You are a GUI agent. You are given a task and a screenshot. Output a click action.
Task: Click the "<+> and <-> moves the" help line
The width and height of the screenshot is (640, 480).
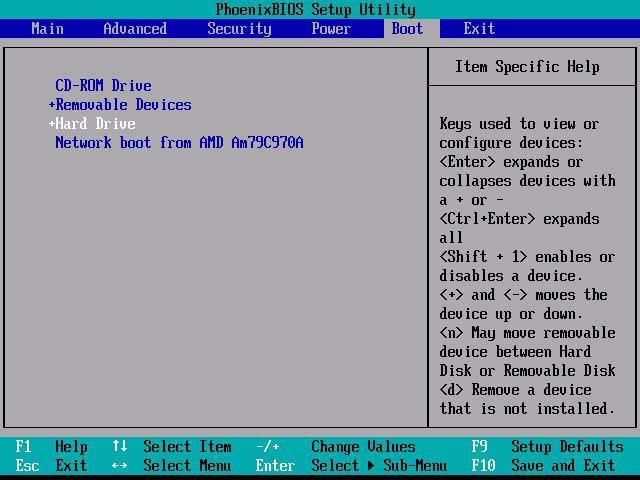pos(523,295)
